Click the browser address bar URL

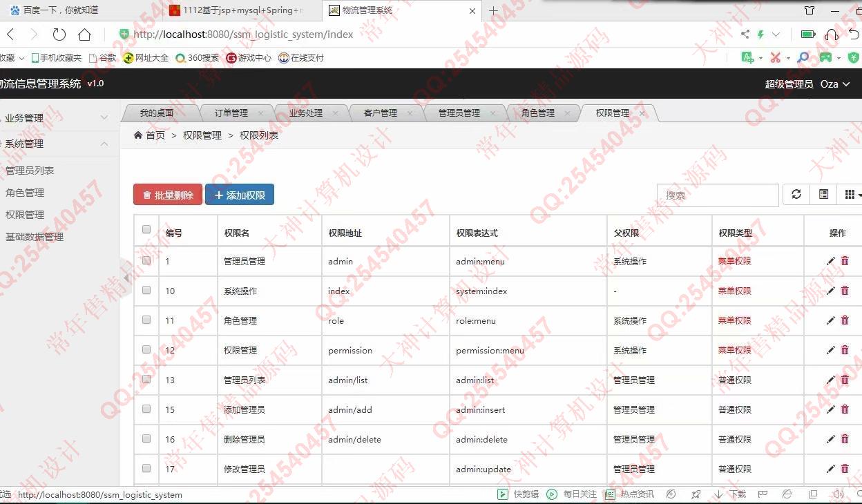coord(243,35)
